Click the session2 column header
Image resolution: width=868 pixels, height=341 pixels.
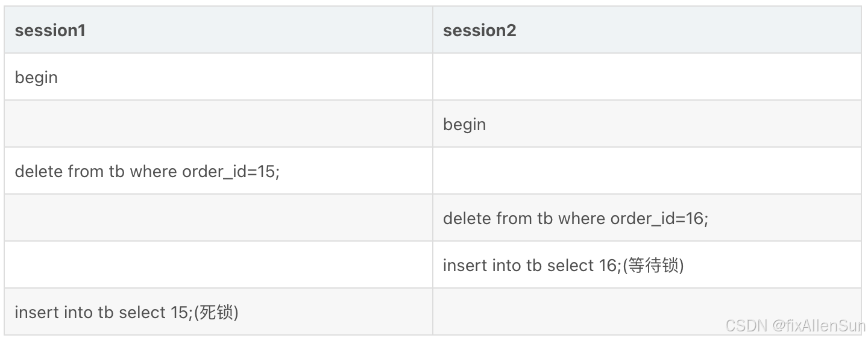point(647,30)
